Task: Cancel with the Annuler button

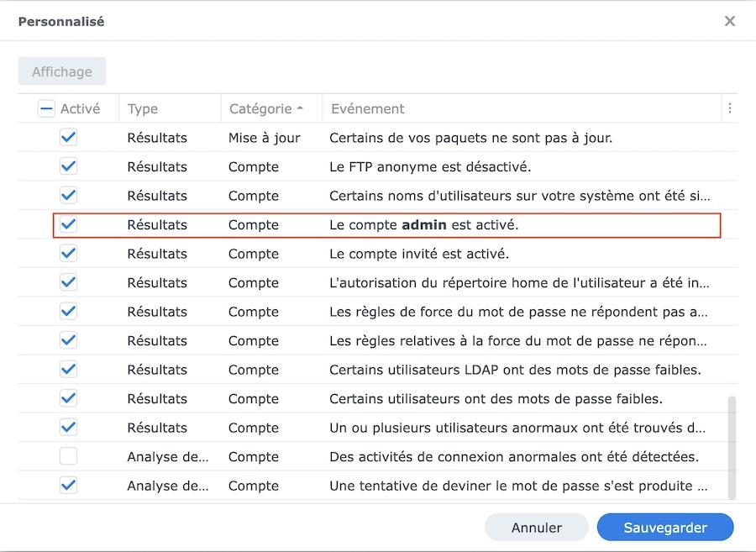Action: (537, 528)
